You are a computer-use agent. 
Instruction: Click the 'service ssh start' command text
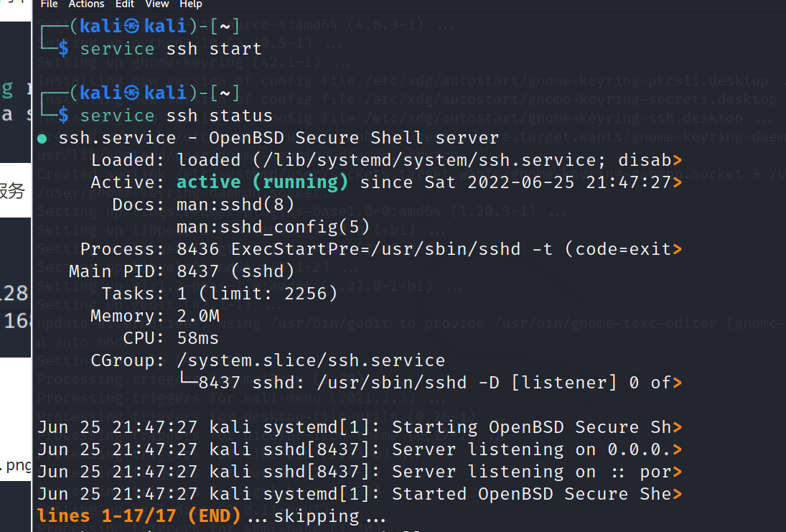(x=171, y=49)
